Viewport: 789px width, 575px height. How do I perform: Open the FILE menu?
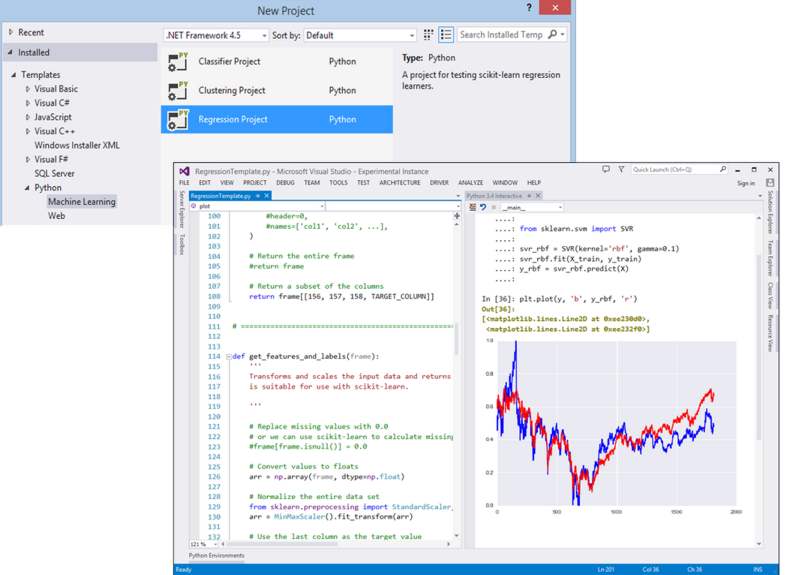point(184,183)
